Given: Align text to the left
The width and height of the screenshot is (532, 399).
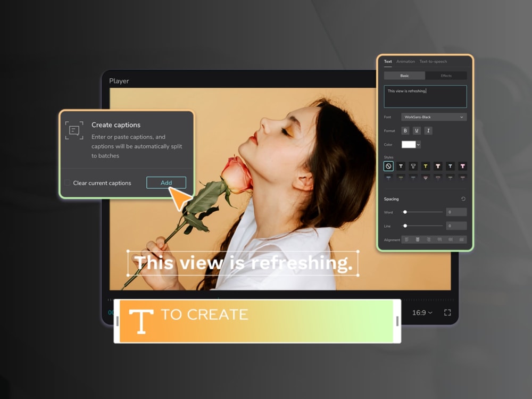Looking at the screenshot, I should [407, 239].
